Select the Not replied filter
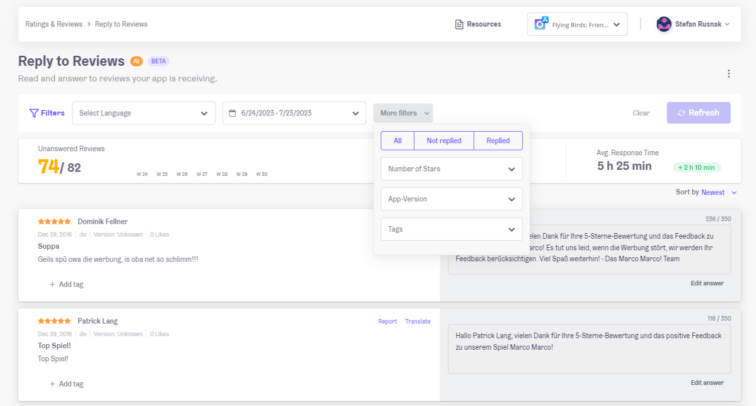The image size is (756, 406). [444, 141]
